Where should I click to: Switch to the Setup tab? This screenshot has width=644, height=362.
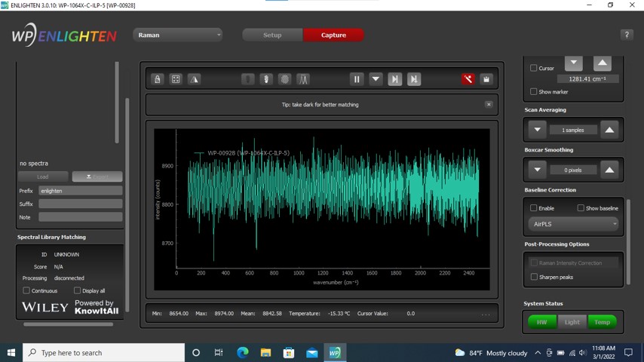click(x=272, y=35)
